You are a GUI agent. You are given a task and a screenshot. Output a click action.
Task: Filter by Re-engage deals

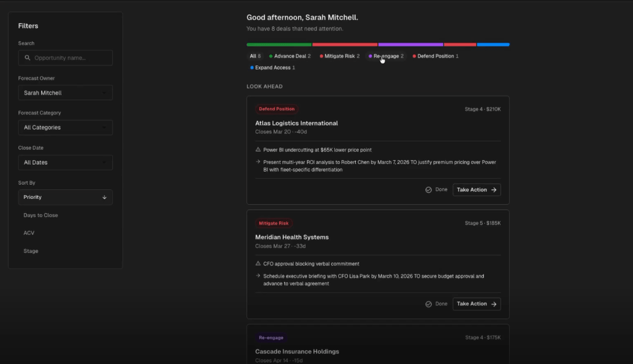point(386,56)
